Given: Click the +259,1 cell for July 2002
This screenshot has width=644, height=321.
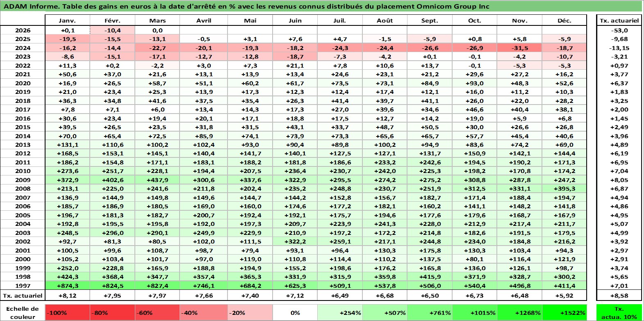Looking at the screenshot, I should click(x=340, y=241).
